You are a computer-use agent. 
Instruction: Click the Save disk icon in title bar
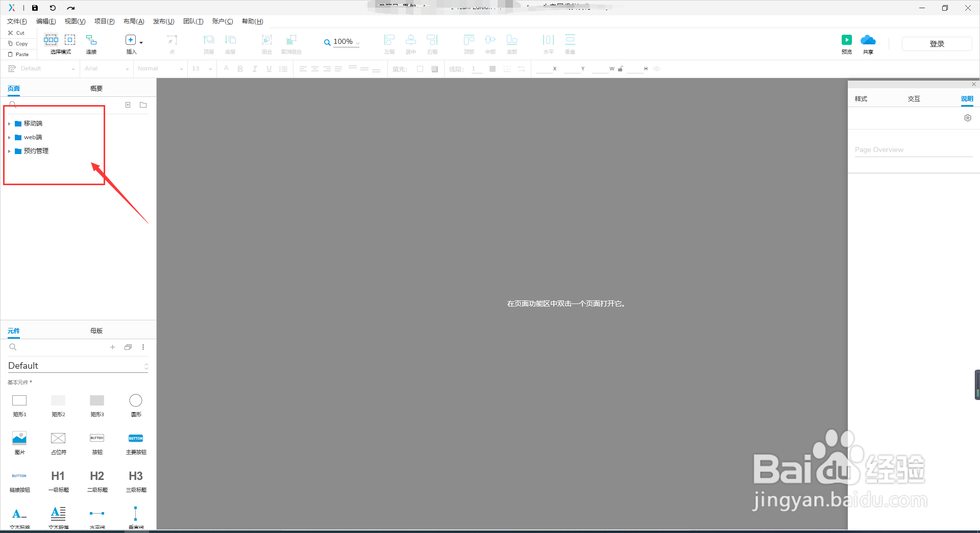(35, 8)
